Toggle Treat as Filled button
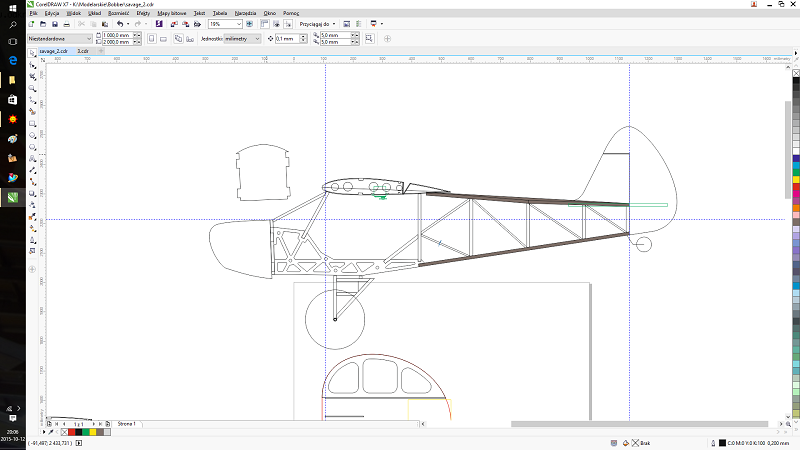The height and width of the screenshot is (450, 800). click(369, 39)
